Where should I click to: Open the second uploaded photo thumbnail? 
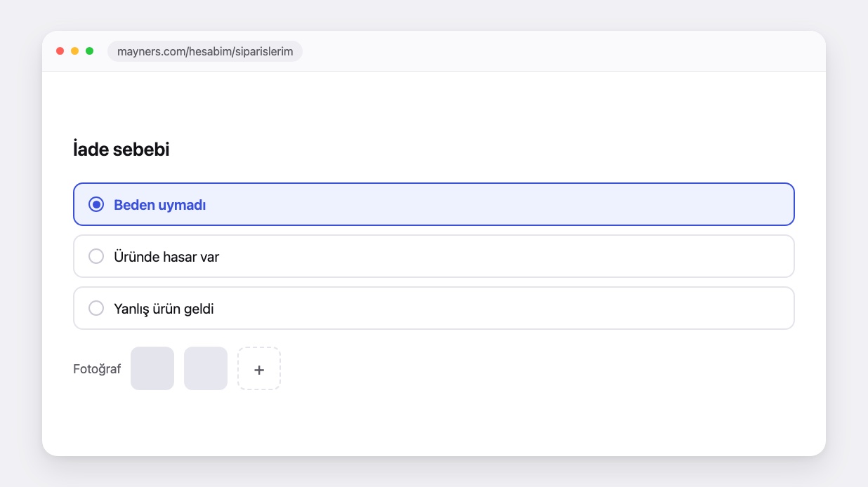[206, 368]
